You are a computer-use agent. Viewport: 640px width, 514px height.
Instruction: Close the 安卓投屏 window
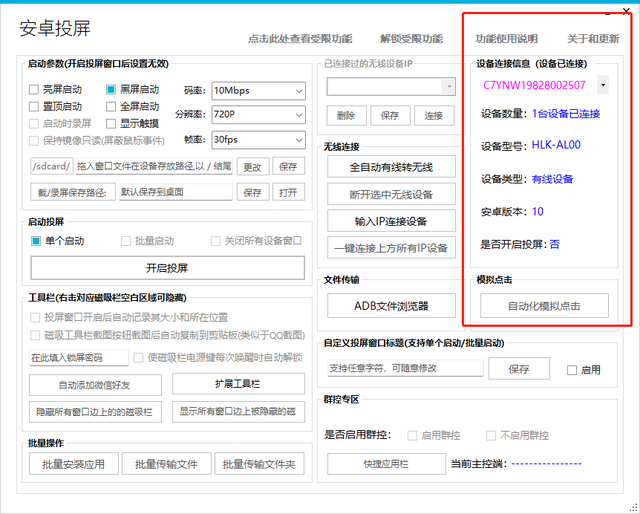tap(627, 11)
